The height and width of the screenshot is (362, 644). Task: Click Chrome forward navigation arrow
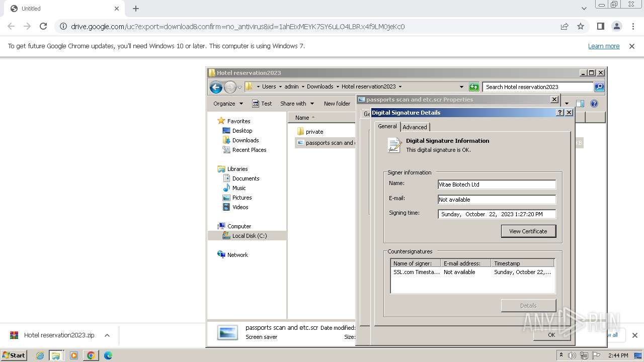[x=27, y=26]
